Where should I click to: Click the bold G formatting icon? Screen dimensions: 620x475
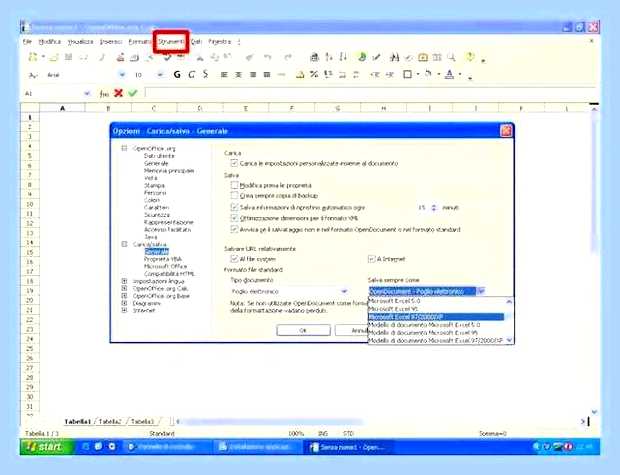click(177, 74)
